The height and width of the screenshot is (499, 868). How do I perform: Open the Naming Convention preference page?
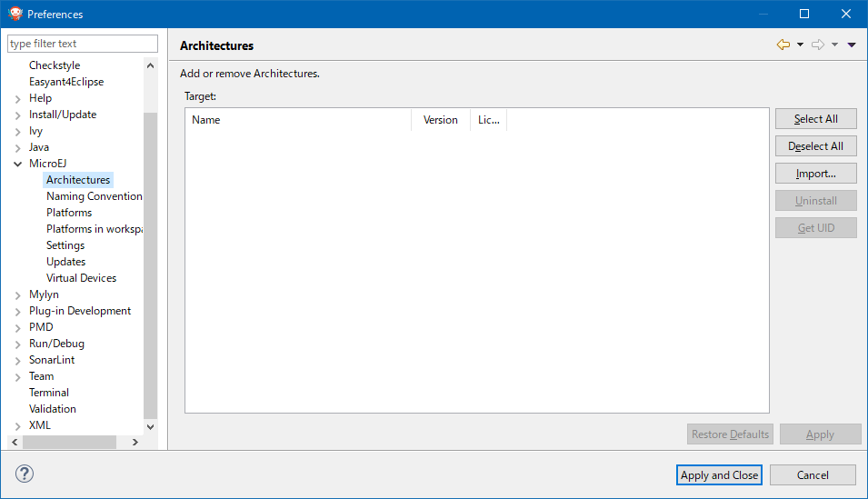coord(95,196)
